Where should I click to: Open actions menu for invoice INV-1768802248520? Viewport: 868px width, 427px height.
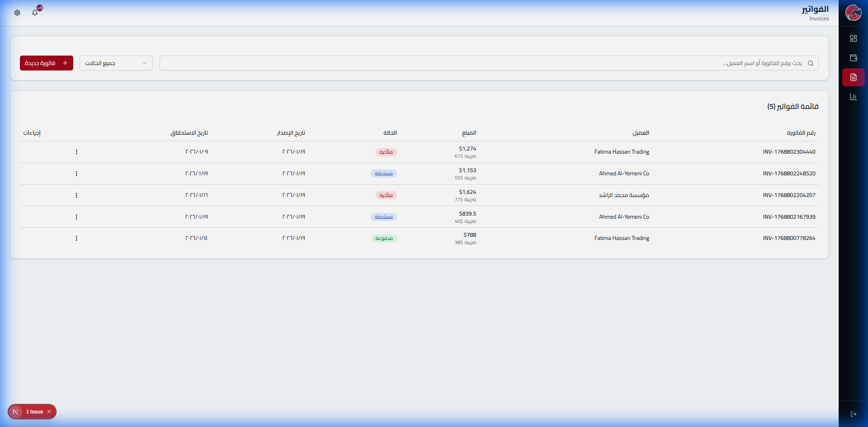pyautogui.click(x=76, y=174)
